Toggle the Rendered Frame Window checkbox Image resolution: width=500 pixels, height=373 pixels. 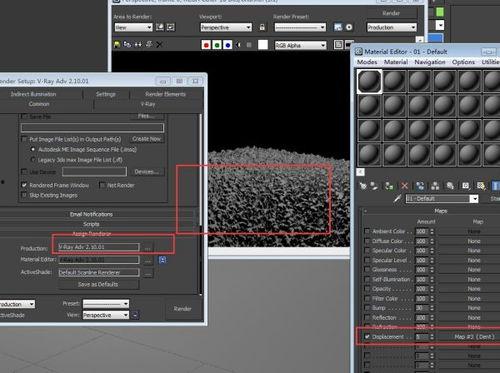click(24, 185)
